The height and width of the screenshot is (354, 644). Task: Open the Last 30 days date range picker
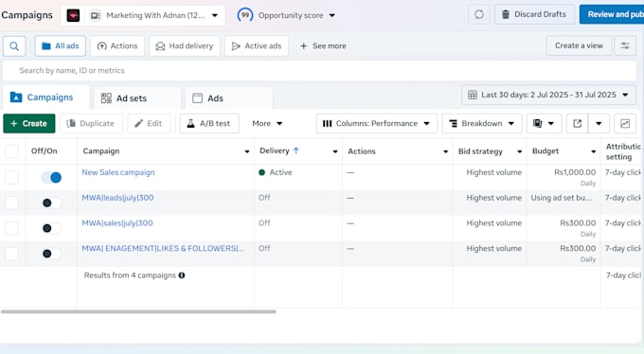pos(548,95)
